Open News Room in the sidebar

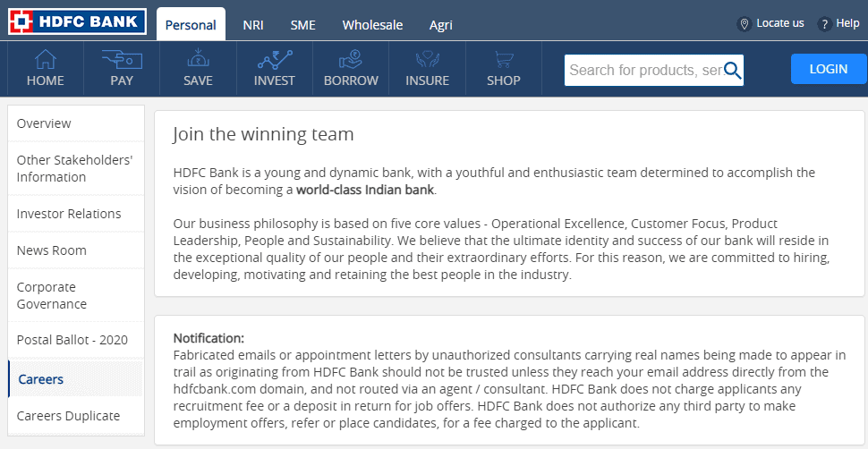[x=76, y=250]
